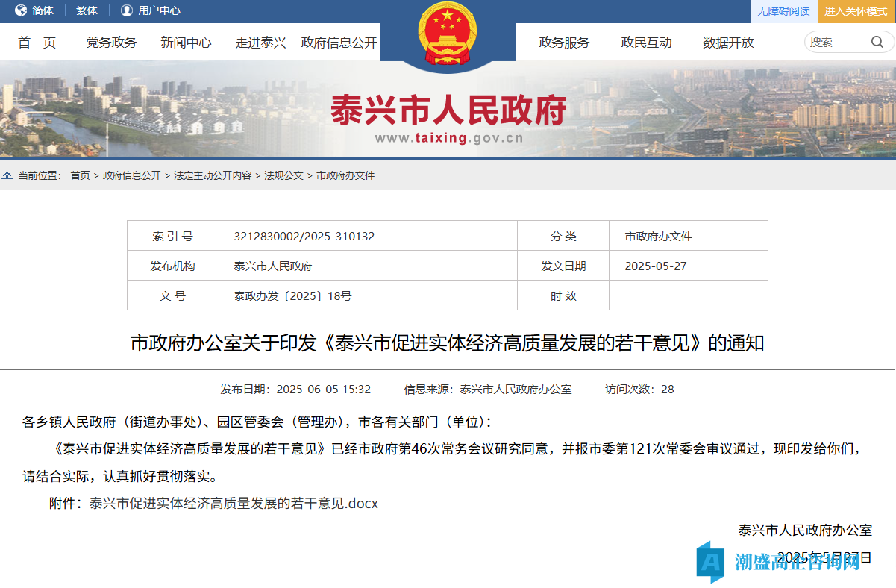Viewport: 896px width, 588px height.
Task: Click the user center person icon
Action: pyautogui.click(x=126, y=10)
